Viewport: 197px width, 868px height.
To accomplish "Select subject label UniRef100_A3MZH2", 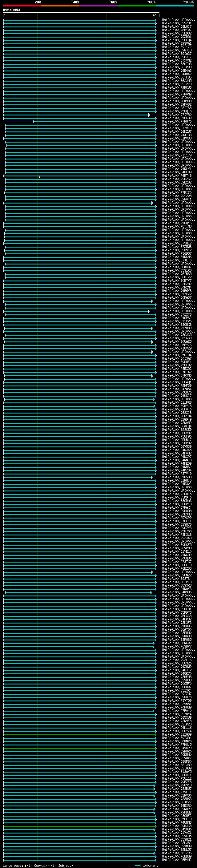I will point(177,284).
